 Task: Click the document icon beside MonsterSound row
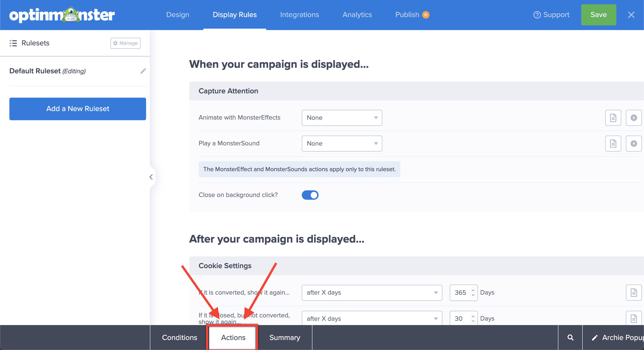613,143
